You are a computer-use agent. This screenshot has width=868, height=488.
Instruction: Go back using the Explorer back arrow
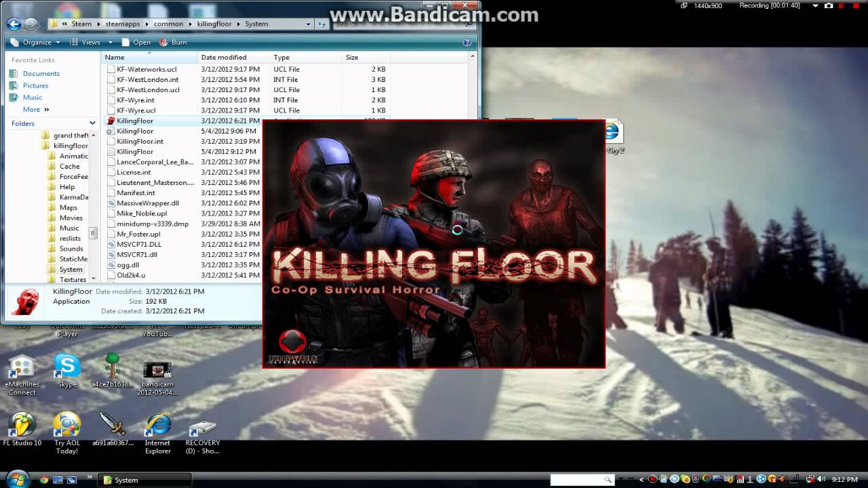[x=14, y=24]
